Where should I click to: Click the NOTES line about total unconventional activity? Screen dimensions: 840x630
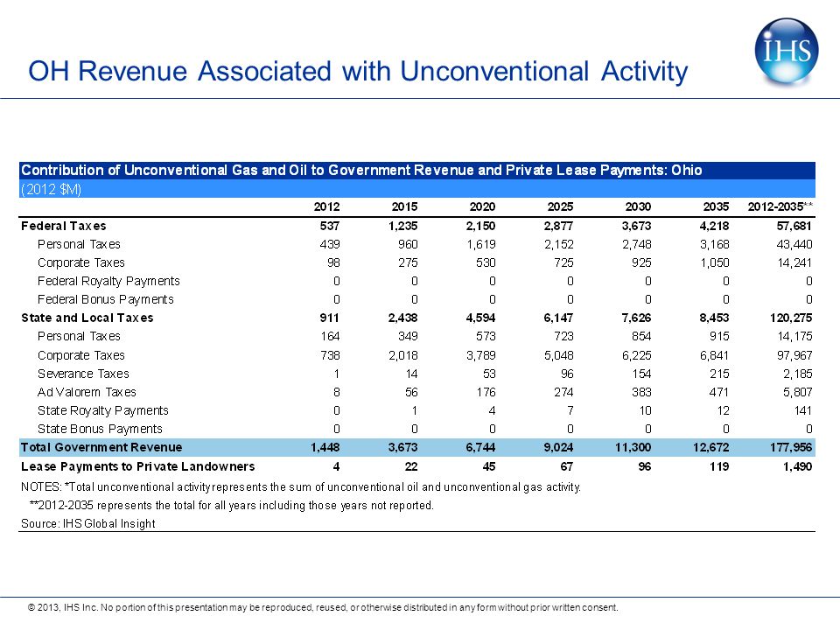point(301,487)
